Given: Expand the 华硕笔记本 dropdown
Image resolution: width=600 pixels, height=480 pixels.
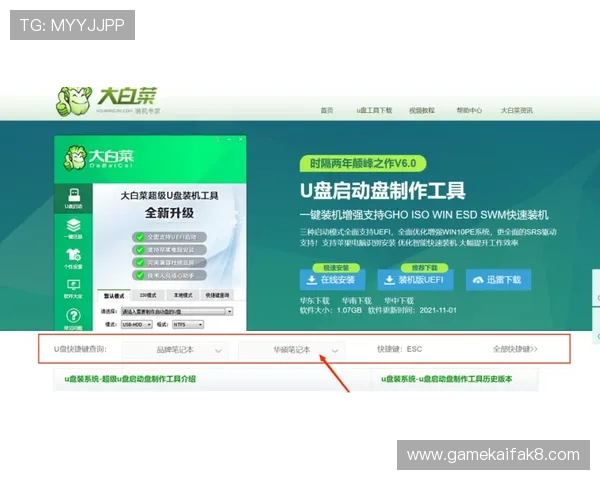Looking at the screenshot, I should pos(292,350).
